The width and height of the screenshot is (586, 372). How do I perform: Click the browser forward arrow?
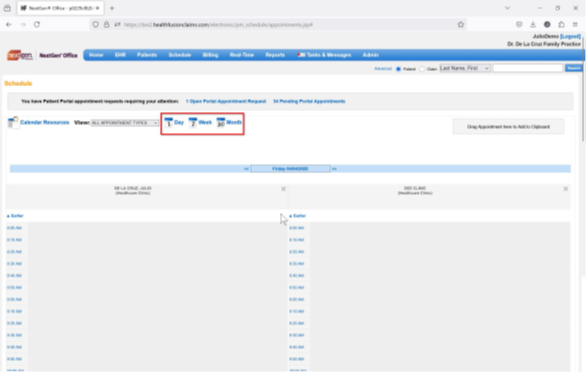tap(23, 25)
